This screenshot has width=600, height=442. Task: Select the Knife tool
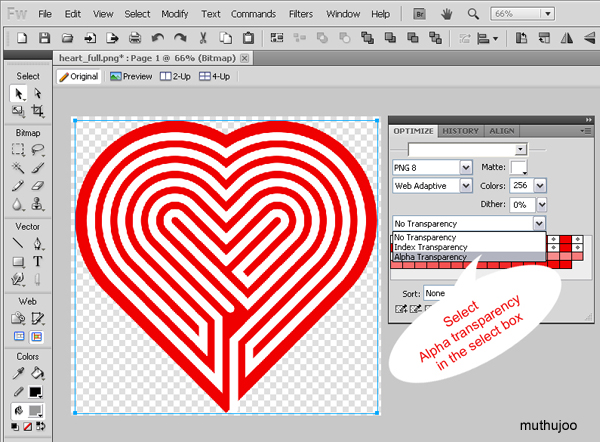(38, 279)
